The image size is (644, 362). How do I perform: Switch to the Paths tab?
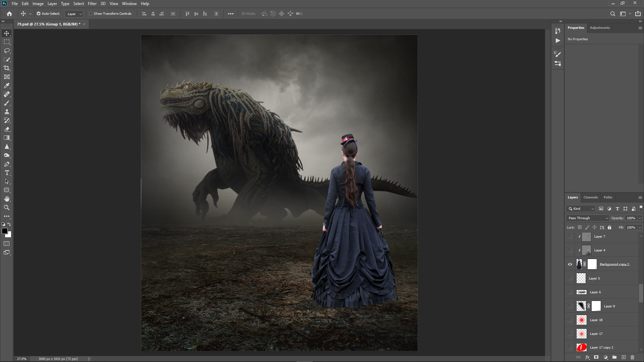[x=608, y=197]
